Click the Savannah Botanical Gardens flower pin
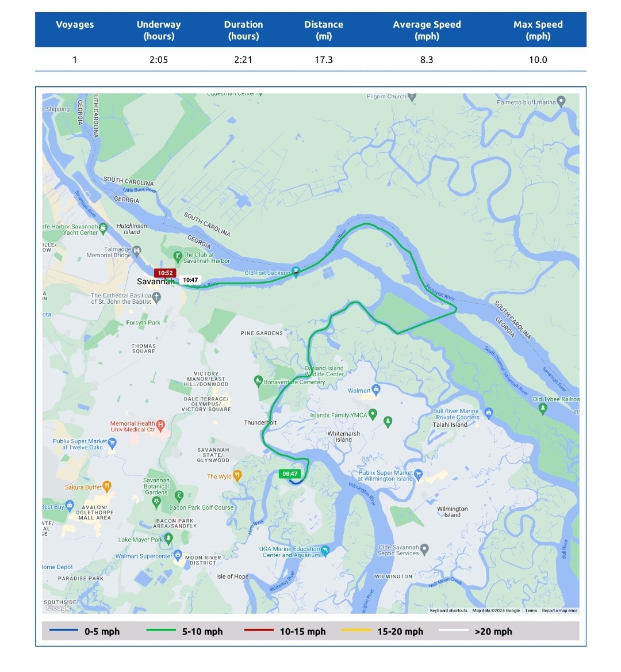The height and width of the screenshot is (672, 621). (156, 502)
